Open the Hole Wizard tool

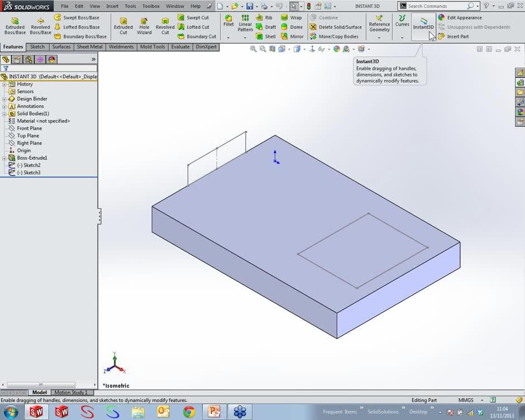tap(144, 26)
